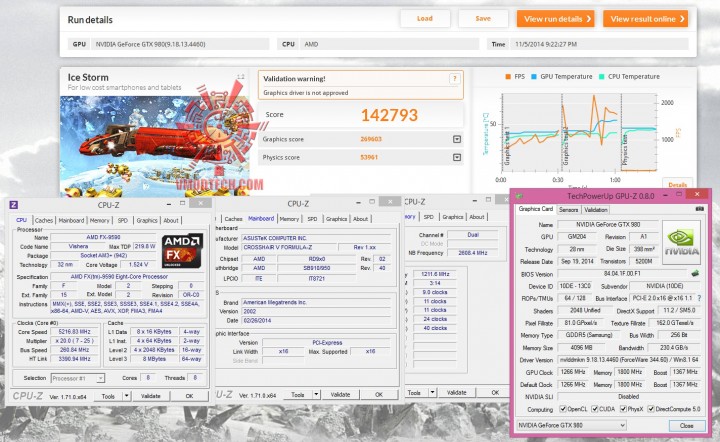
Task: Open About tab in leftmost CPU-Z
Action: (x=171, y=220)
